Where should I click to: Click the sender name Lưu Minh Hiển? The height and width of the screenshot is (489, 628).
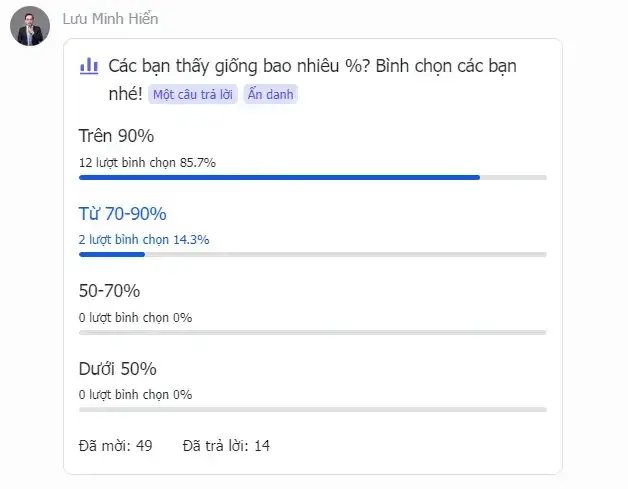pyautogui.click(x=111, y=19)
